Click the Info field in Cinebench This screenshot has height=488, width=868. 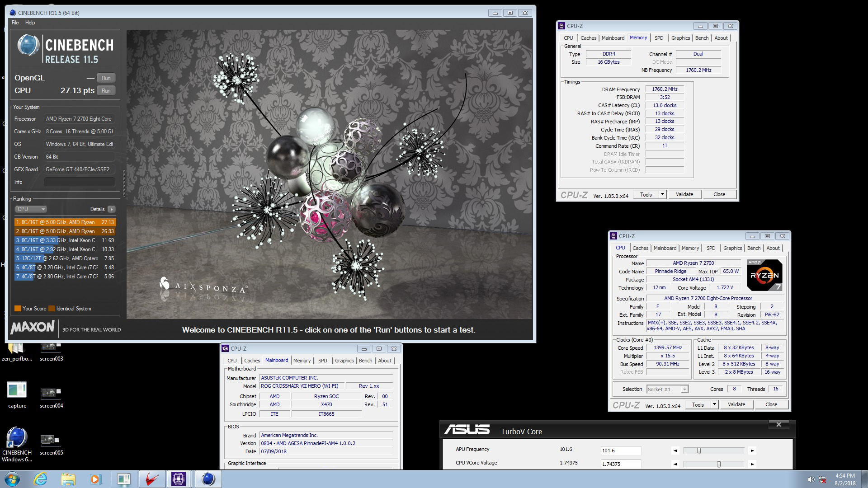(80, 182)
